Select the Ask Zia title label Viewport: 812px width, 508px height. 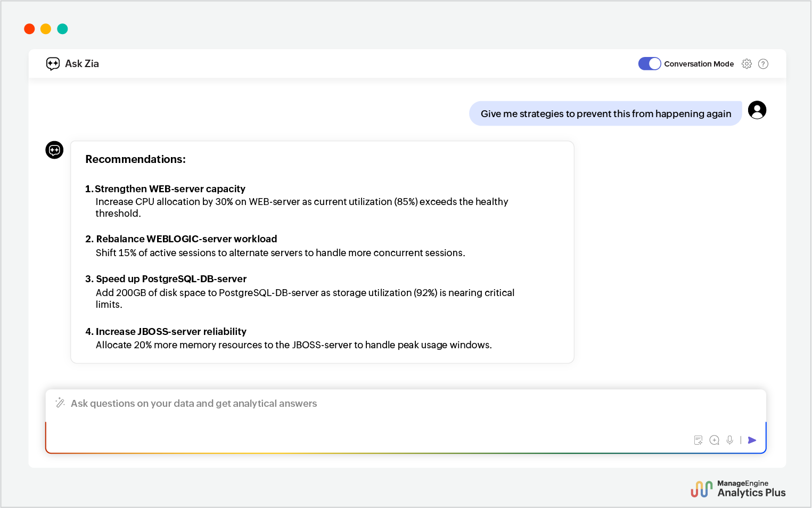(81, 63)
